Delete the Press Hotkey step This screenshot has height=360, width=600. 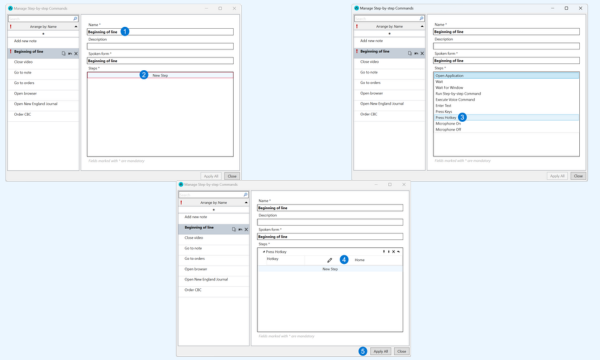[x=393, y=252]
